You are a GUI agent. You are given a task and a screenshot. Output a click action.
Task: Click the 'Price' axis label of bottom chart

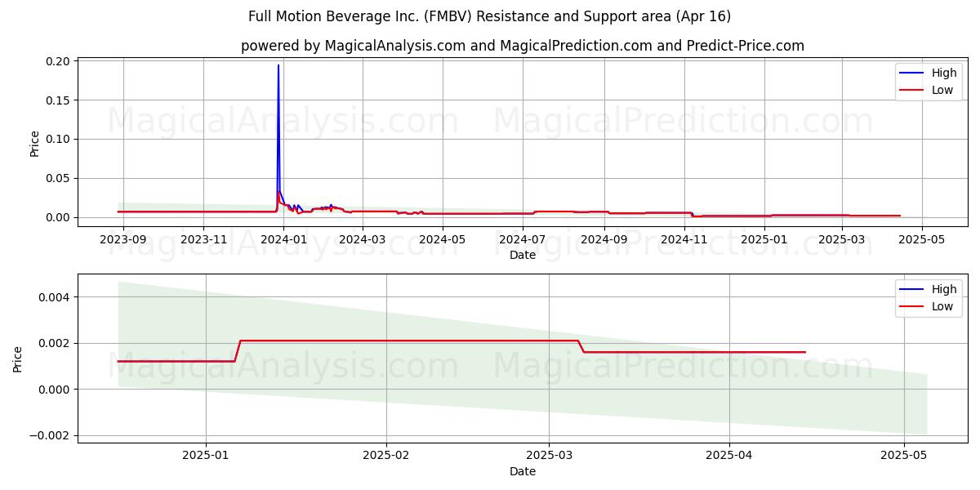pyautogui.click(x=18, y=359)
